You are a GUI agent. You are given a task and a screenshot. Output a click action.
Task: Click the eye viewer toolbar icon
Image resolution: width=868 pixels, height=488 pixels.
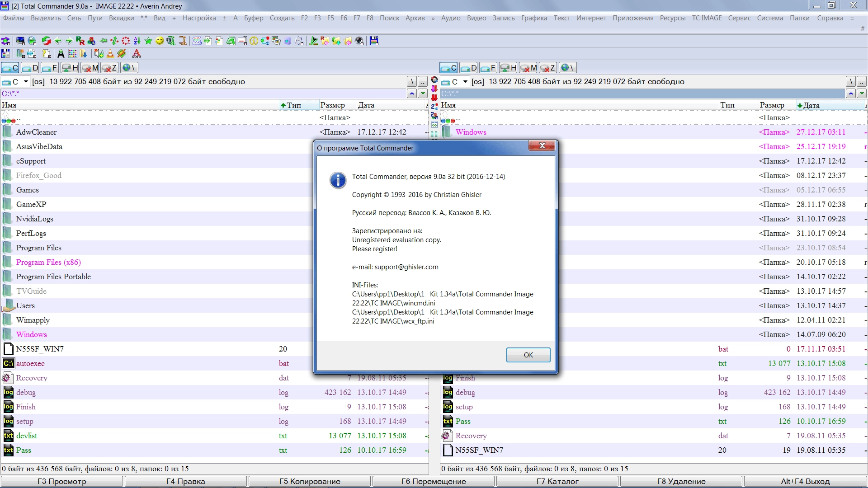359,41
